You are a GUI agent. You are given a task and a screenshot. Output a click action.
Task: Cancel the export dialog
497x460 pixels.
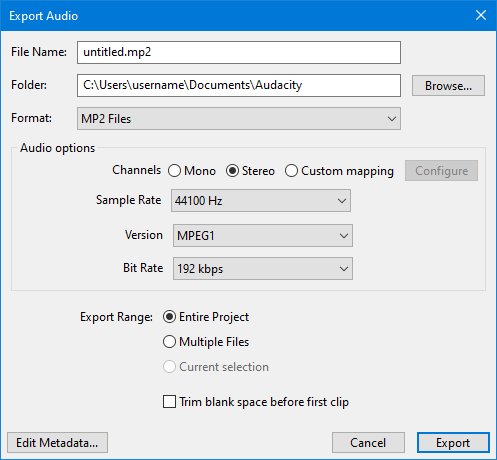[x=368, y=443]
